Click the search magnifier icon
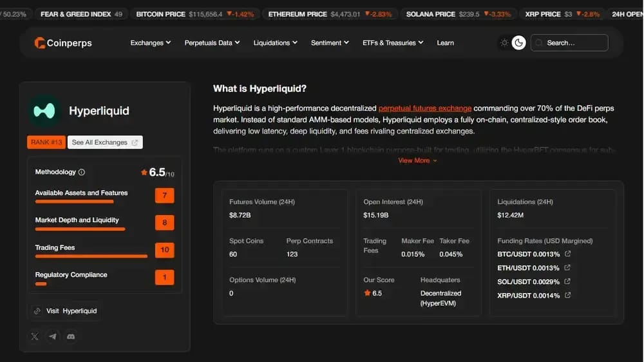 [x=539, y=43]
